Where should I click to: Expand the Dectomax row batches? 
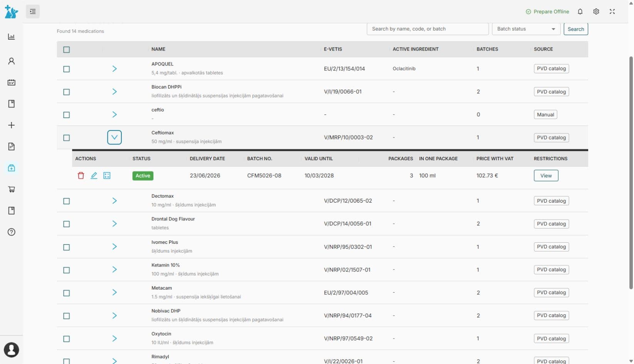(x=114, y=201)
